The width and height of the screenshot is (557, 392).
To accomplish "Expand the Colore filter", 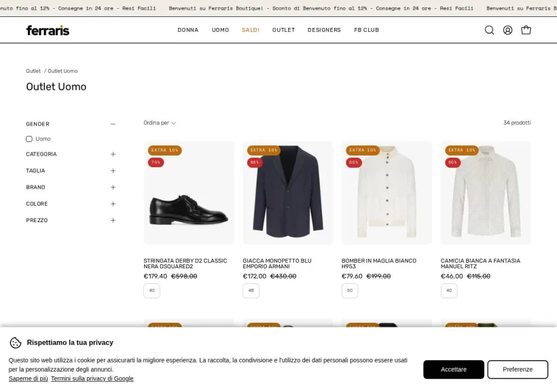I will point(113,204).
